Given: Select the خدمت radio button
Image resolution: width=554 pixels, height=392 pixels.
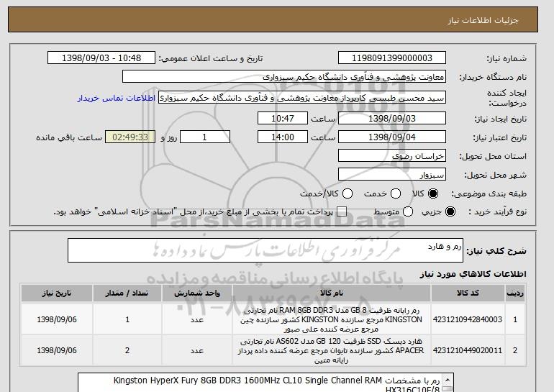Looking at the screenshot, I should click(396, 193).
